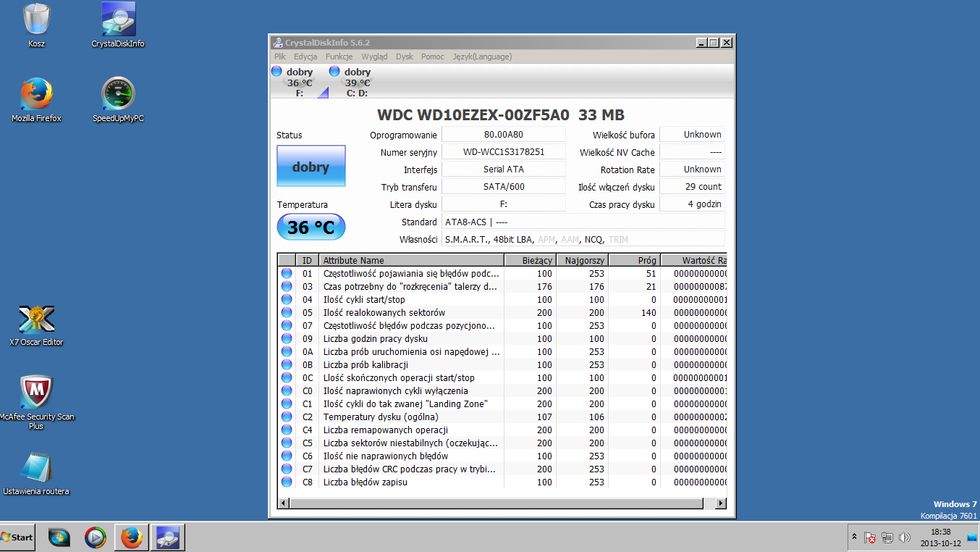Launch Windows Media Player from the taskbar
980x552 pixels.
point(95,538)
